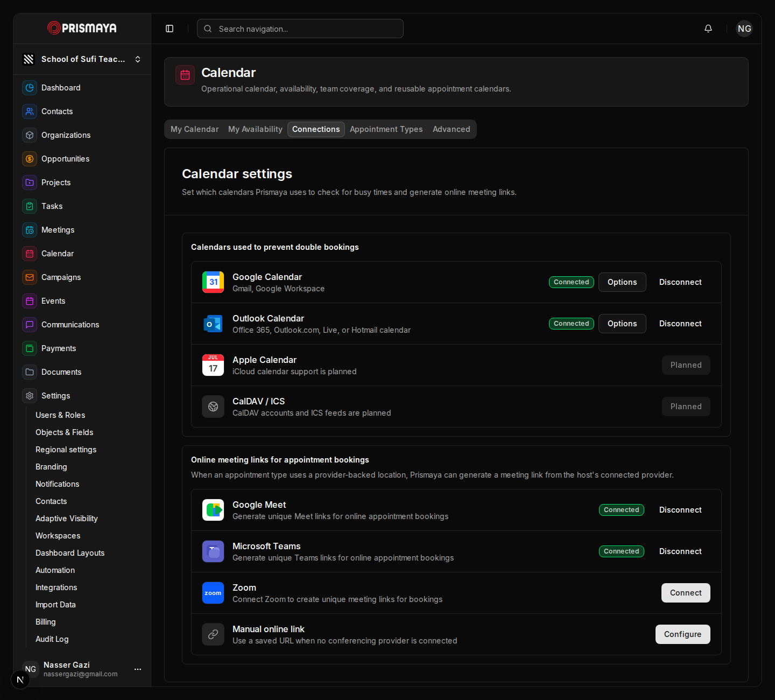Open Options for Outlook Calendar
This screenshot has height=700, width=775.
point(622,324)
